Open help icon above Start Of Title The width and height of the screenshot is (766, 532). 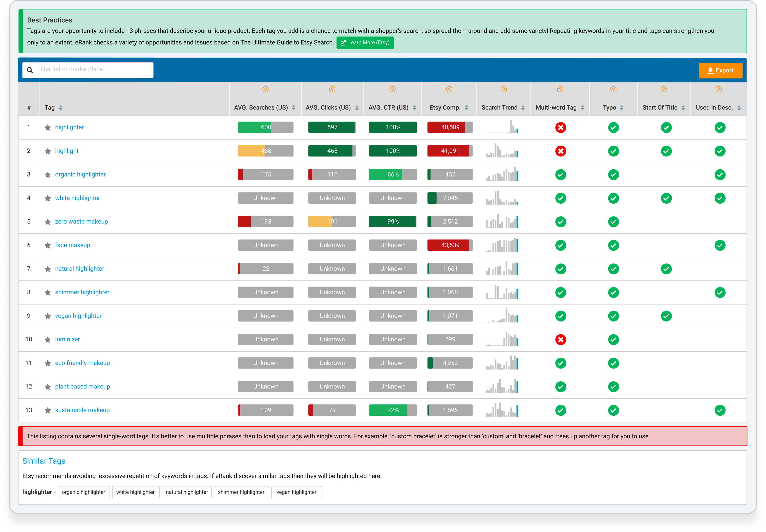coord(663,89)
